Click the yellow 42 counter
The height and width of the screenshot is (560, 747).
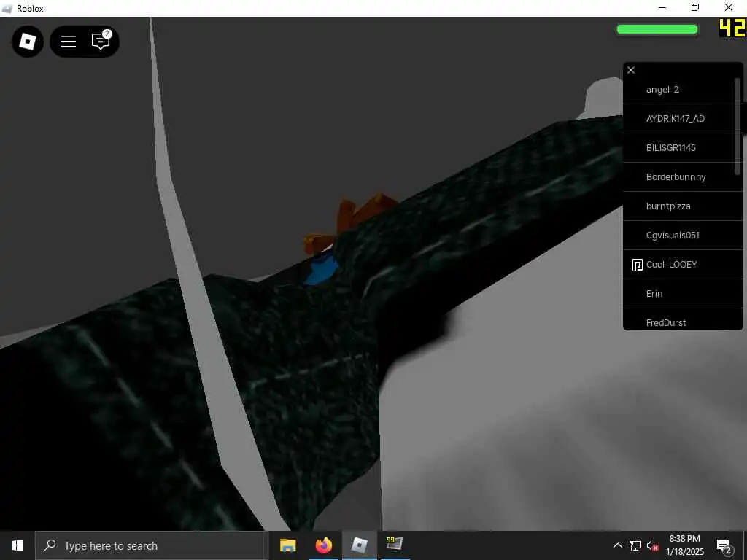click(732, 28)
